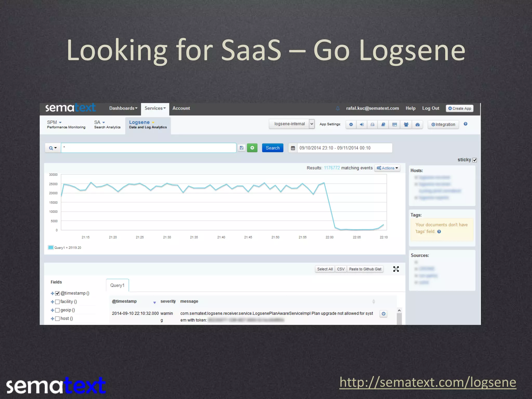Open the Actions dropdown above the chart
532x399 pixels.
coord(387,168)
